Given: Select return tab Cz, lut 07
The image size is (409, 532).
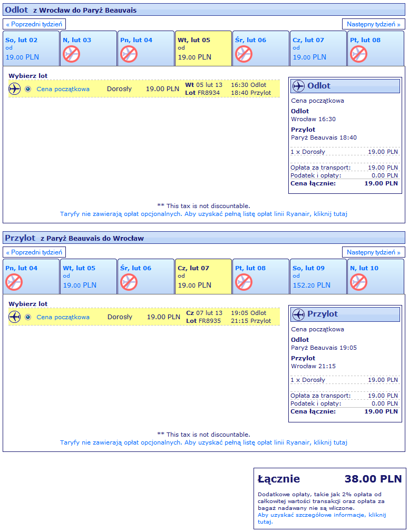Looking at the screenshot, I should point(203,277).
